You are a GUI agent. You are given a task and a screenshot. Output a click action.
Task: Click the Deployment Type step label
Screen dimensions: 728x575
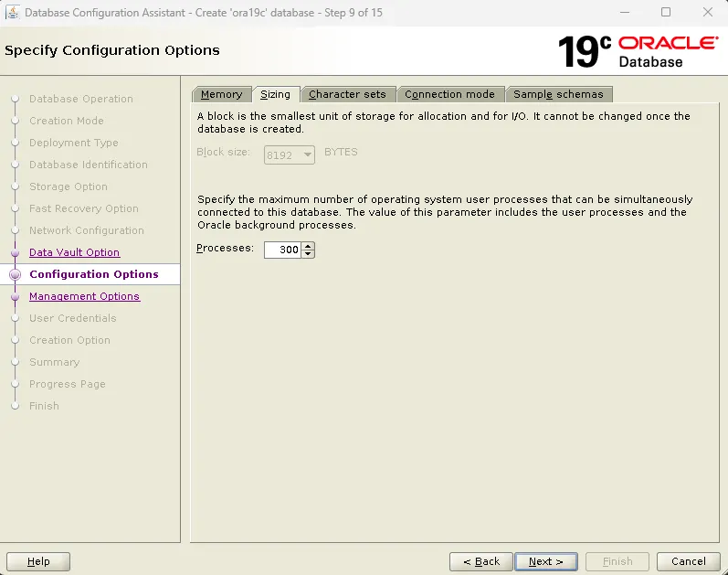click(74, 143)
